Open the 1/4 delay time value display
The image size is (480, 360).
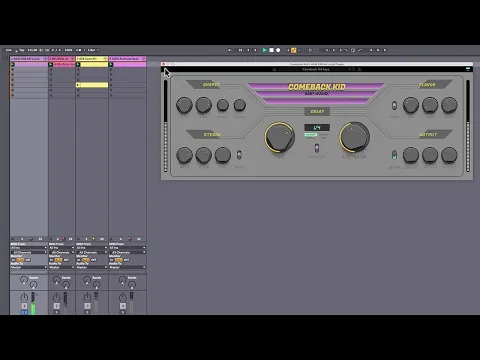[x=317, y=127]
